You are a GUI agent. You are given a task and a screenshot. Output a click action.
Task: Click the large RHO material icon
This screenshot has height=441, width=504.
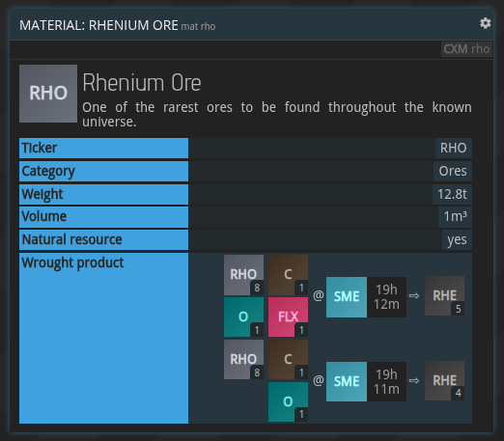click(x=48, y=94)
